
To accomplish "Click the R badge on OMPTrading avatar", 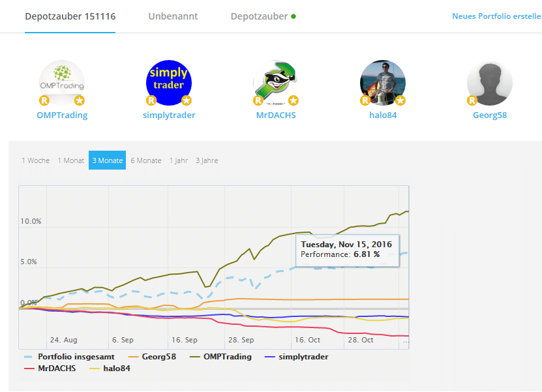I will coord(44,100).
